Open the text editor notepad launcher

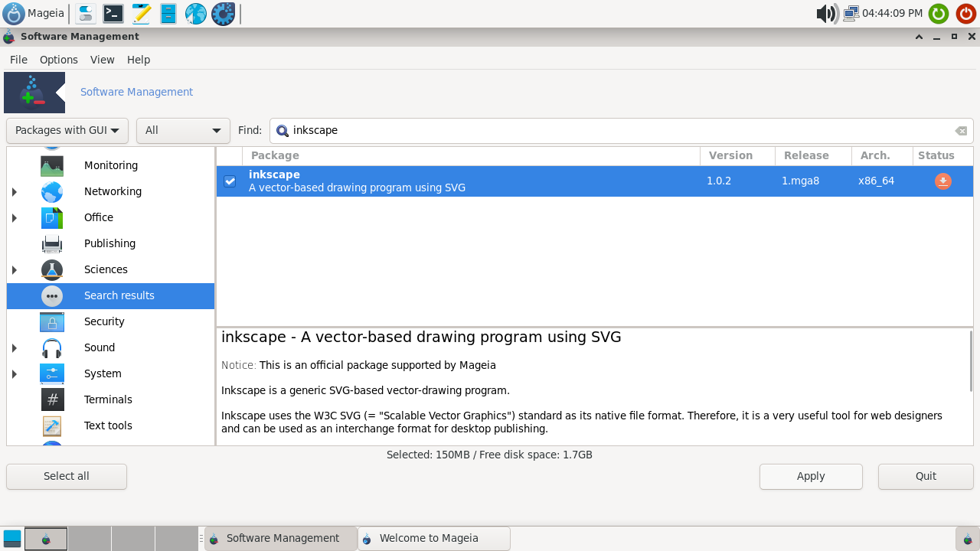[141, 13]
